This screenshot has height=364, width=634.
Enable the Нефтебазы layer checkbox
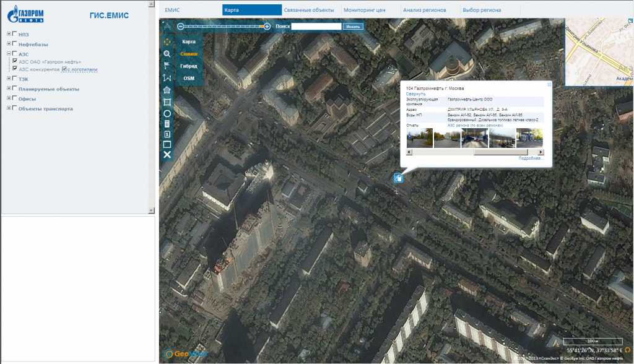click(x=15, y=44)
